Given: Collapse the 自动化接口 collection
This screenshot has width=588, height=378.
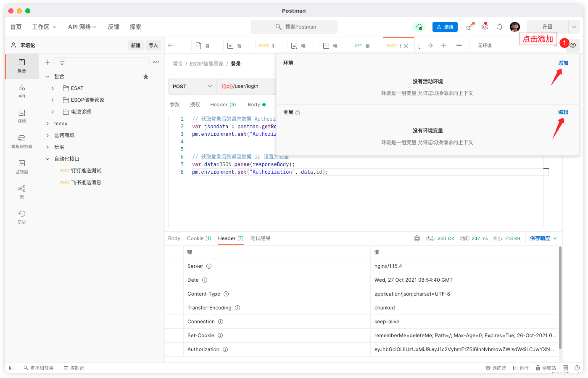Looking at the screenshot, I should point(47,159).
